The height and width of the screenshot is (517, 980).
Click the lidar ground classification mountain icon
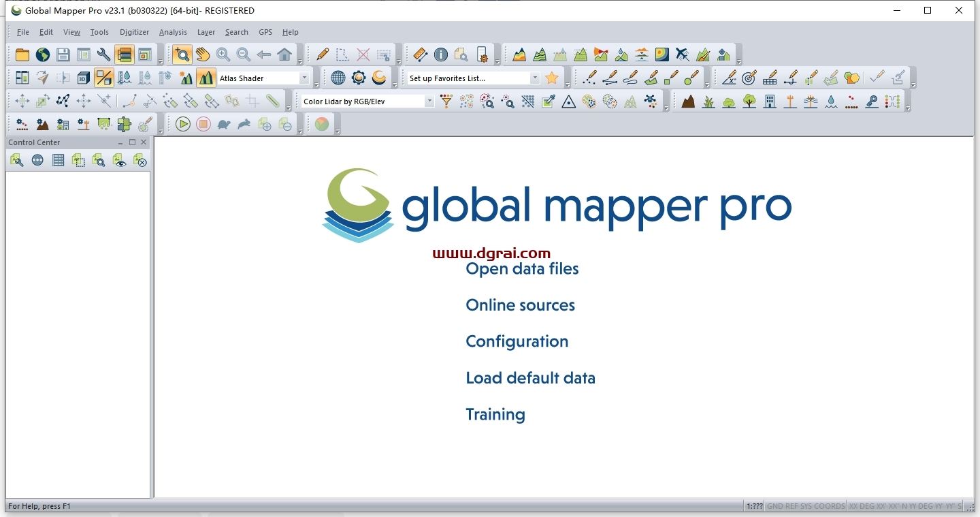click(x=688, y=101)
